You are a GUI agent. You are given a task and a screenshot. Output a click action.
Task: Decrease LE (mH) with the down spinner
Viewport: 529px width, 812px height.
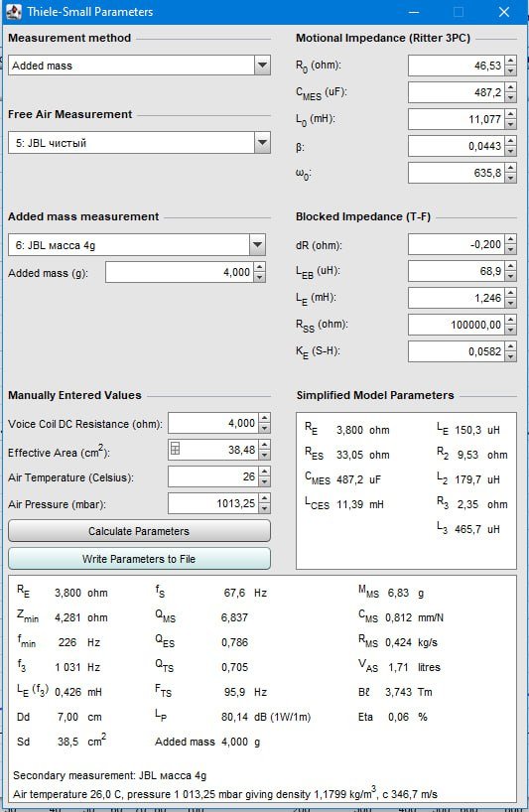click(511, 304)
